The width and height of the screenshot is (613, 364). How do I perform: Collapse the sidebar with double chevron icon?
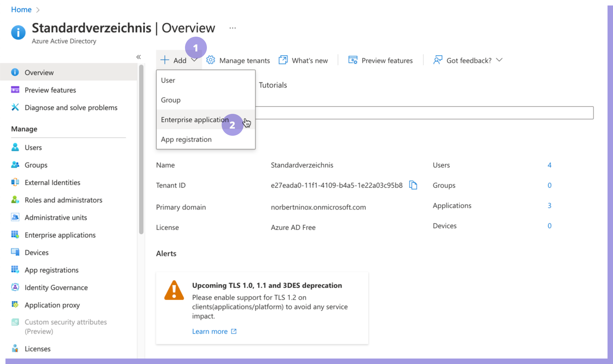point(138,57)
